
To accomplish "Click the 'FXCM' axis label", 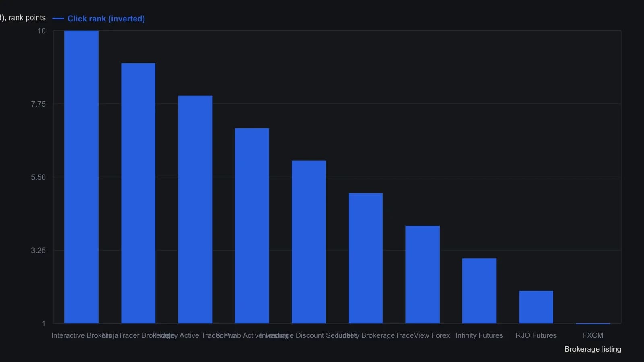I will pos(593,335).
